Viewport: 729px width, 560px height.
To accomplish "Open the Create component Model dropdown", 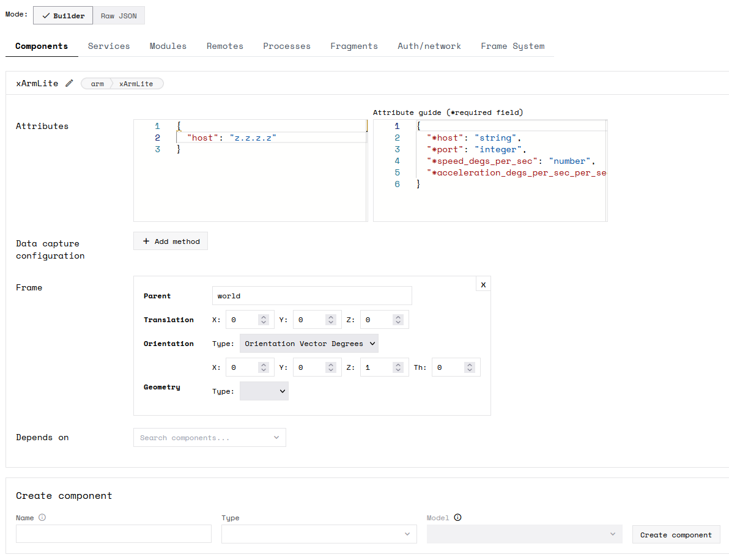I will (x=525, y=534).
